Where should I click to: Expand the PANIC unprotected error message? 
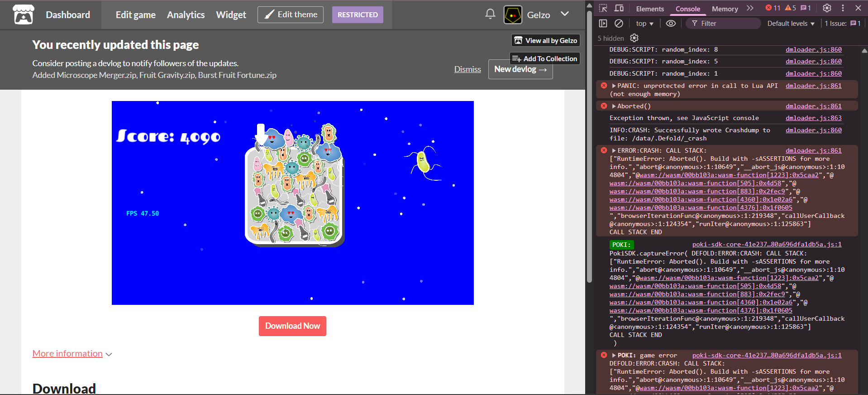click(614, 86)
